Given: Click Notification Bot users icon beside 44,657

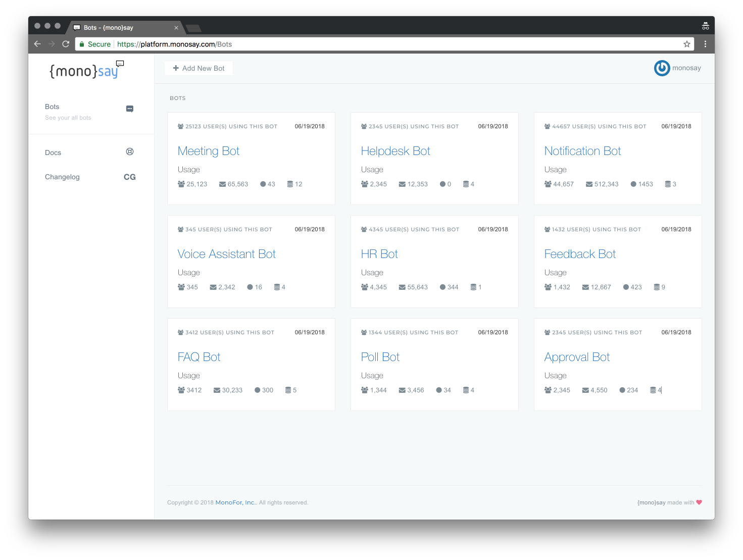Looking at the screenshot, I should tap(548, 184).
